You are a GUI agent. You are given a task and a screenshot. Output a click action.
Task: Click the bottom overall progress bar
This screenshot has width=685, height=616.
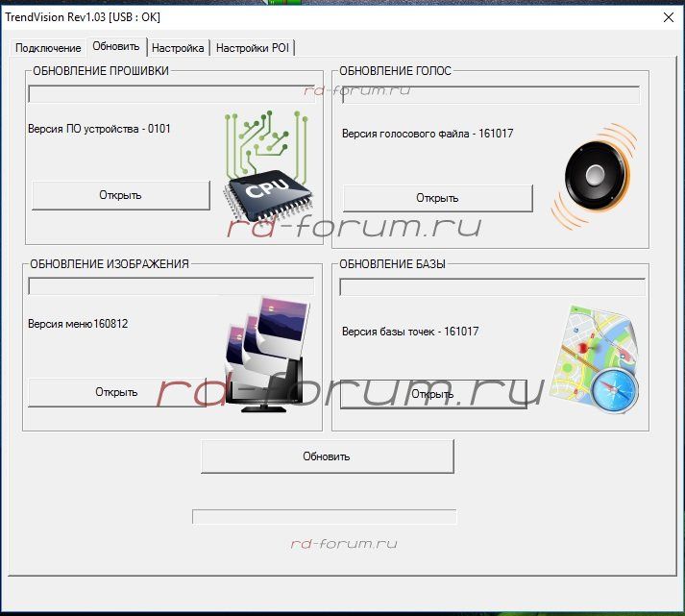pos(324,517)
